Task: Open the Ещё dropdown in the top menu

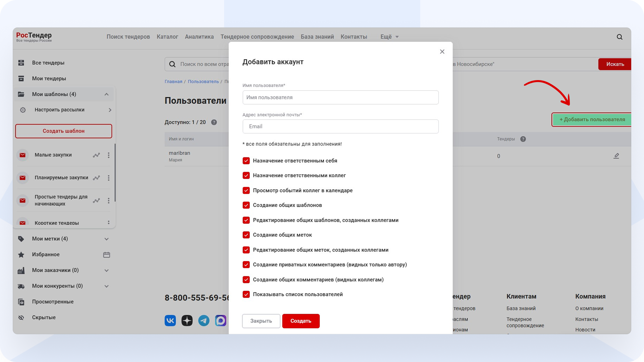Action: (x=389, y=37)
